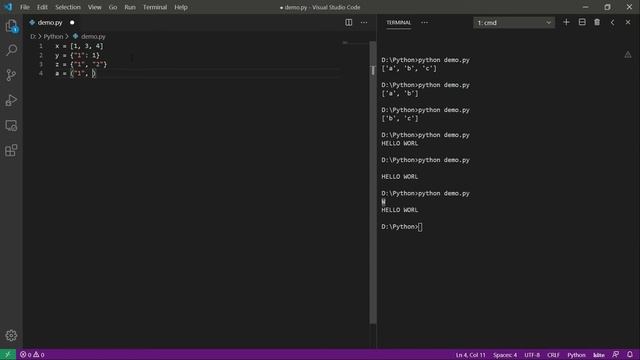Open the Help menu
The width and height of the screenshot is (640, 360).
[181, 7]
